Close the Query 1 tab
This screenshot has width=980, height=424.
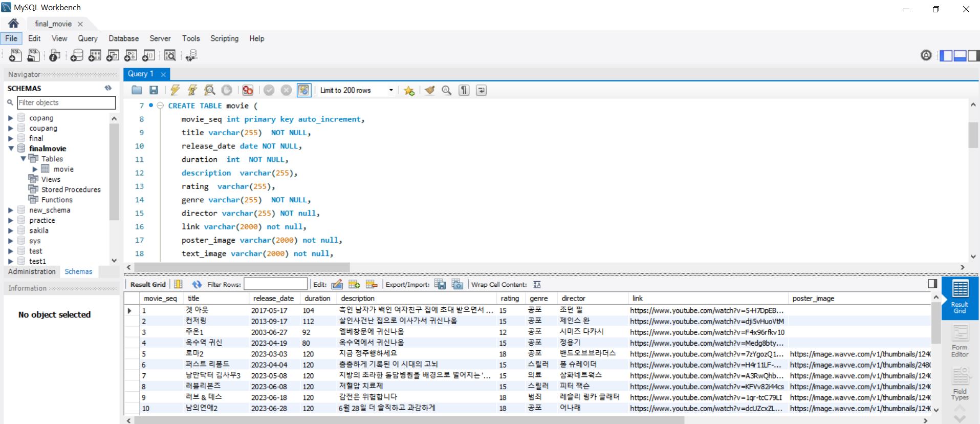pos(163,74)
